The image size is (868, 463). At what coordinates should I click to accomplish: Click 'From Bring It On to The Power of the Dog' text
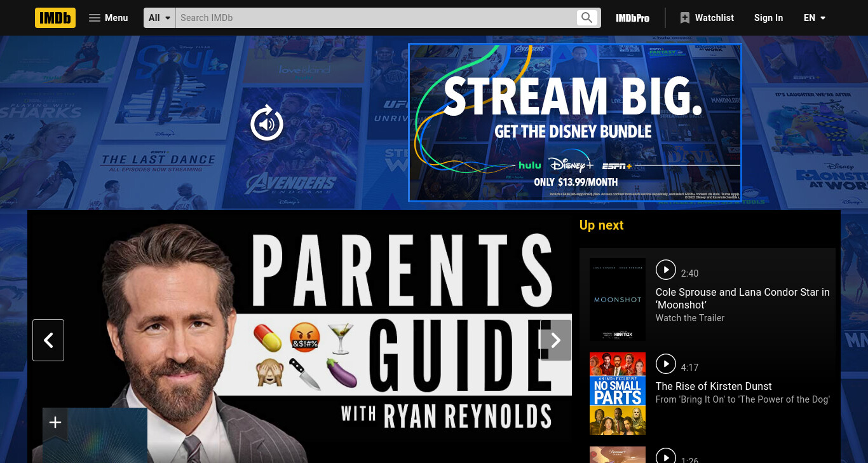[742, 399]
